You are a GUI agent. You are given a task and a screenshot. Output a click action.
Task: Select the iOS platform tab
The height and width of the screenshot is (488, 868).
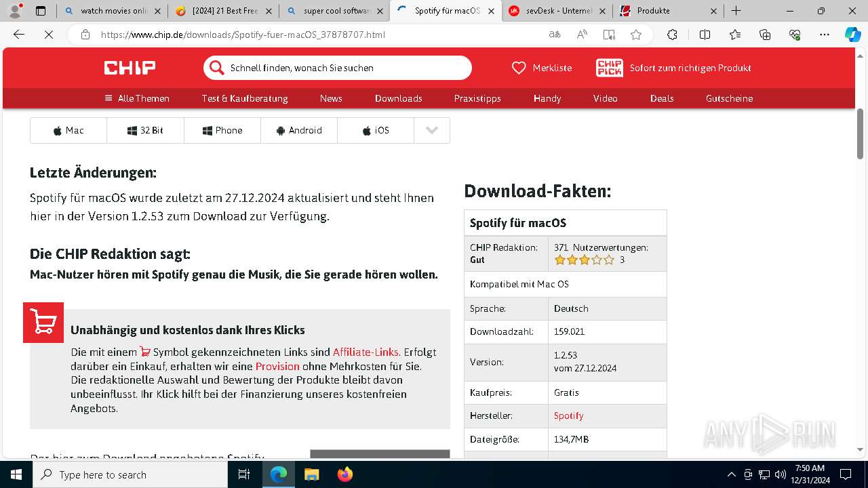pyautogui.click(x=376, y=130)
